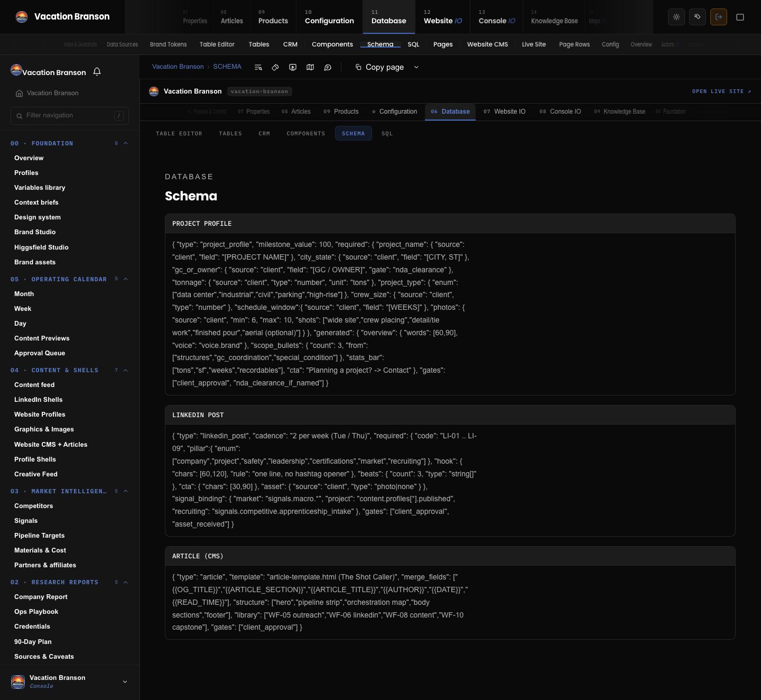Click the eraser-style icon in breadcrumb toolbar
This screenshot has width=761, height=700.
(x=275, y=67)
